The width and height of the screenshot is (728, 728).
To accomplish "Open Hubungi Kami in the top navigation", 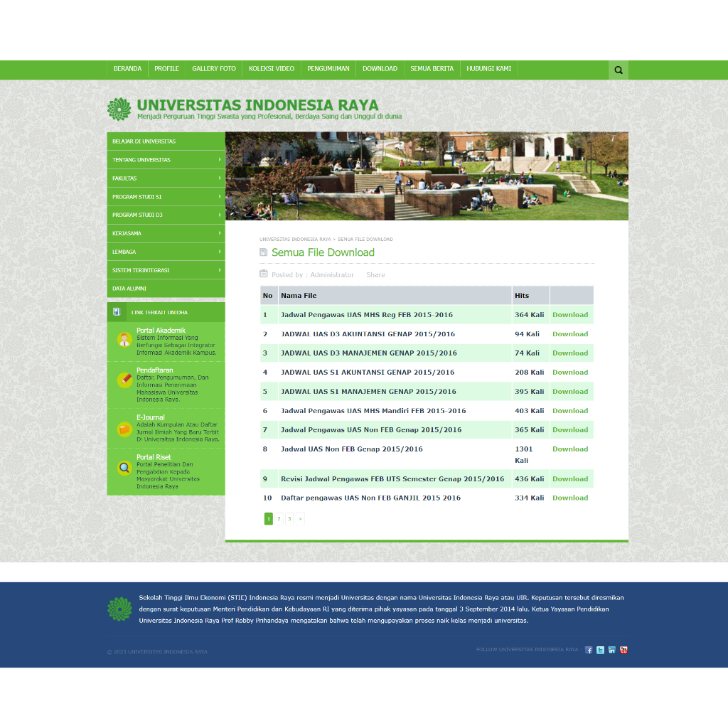I will point(488,69).
